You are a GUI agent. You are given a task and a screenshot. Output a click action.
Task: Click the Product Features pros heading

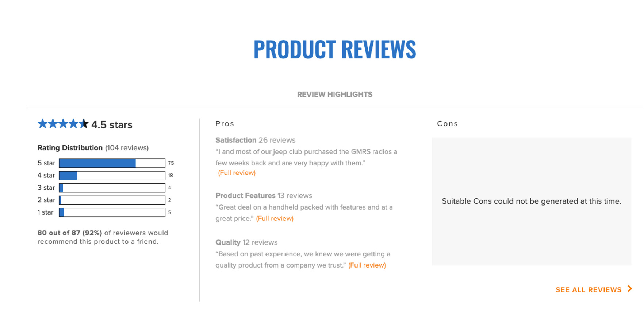pos(245,196)
